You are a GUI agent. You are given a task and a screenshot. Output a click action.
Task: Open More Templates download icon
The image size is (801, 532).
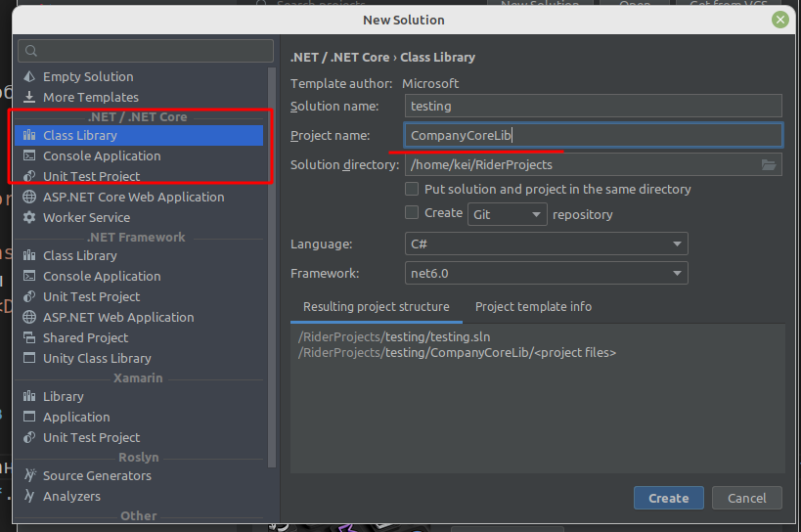click(29, 97)
